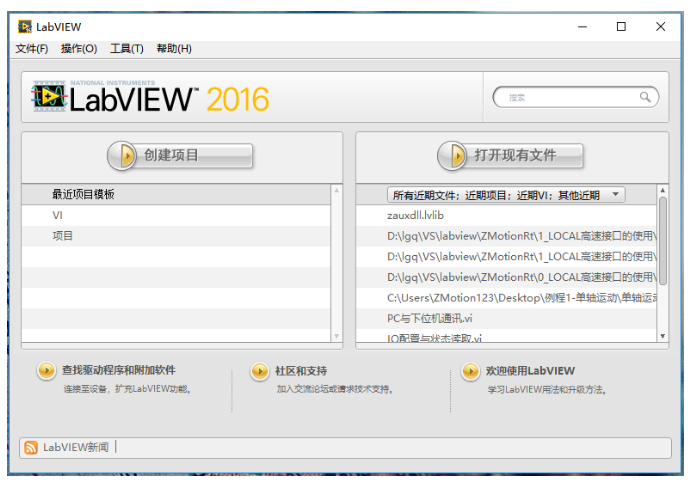Click the arrow icon beside 欢迎使用LabVIEW
Screen dimensions: 694x486
[470, 371]
